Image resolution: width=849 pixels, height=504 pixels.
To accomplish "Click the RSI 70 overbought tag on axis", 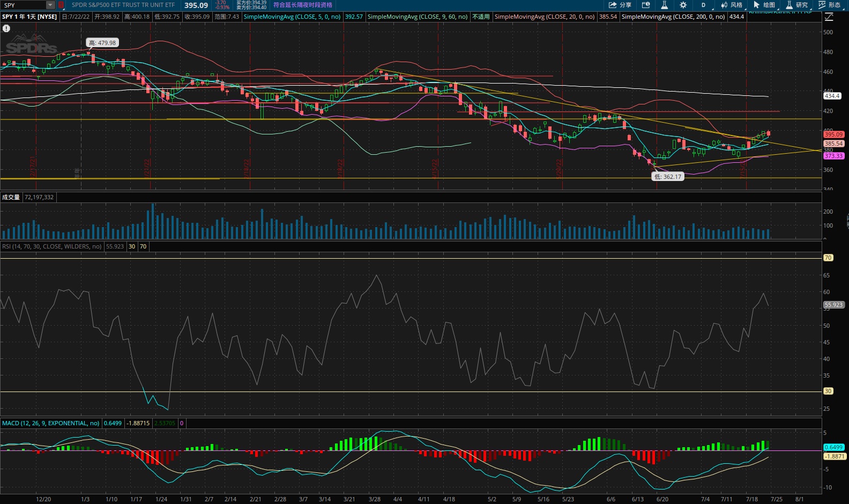I will point(828,258).
